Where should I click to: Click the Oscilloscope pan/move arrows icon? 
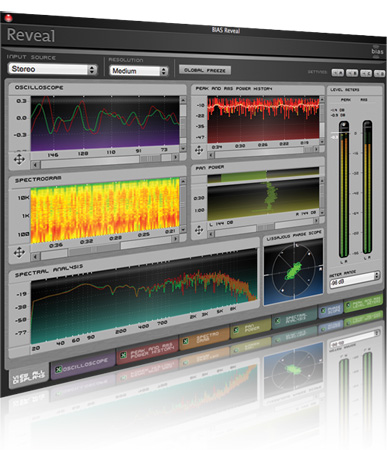coord(19,159)
